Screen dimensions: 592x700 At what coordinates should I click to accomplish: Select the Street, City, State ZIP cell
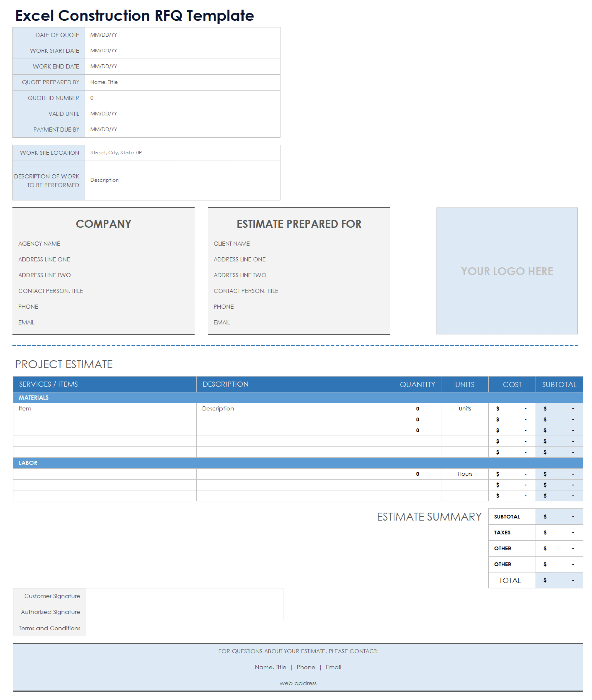[182, 153]
